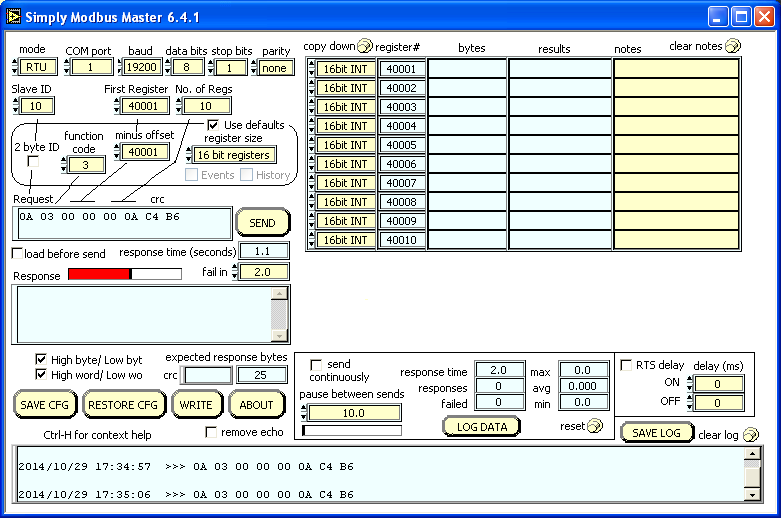The image size is (781, 518).
Task: Click the copy down round button
Action: click(x=365, y=46)
